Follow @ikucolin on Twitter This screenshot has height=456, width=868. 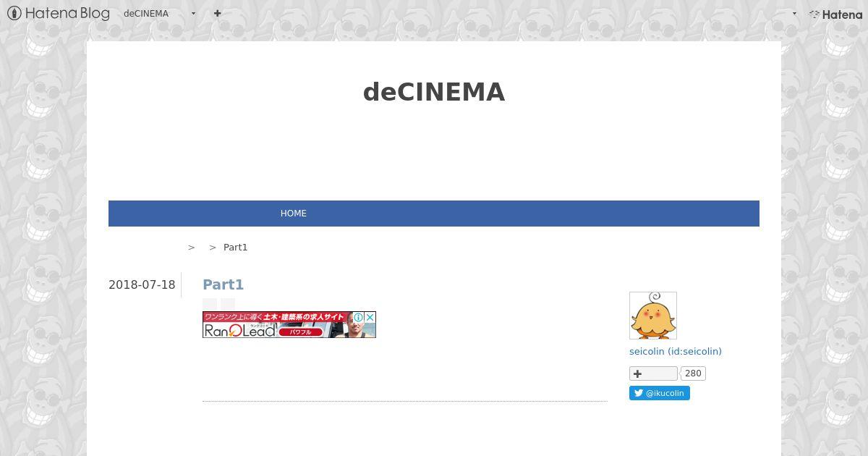(x=660, y=393)
